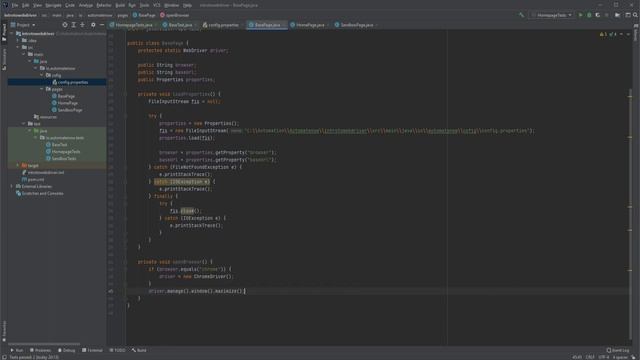
Task: Open Project panel settings gear
Action: pos(93,25)
